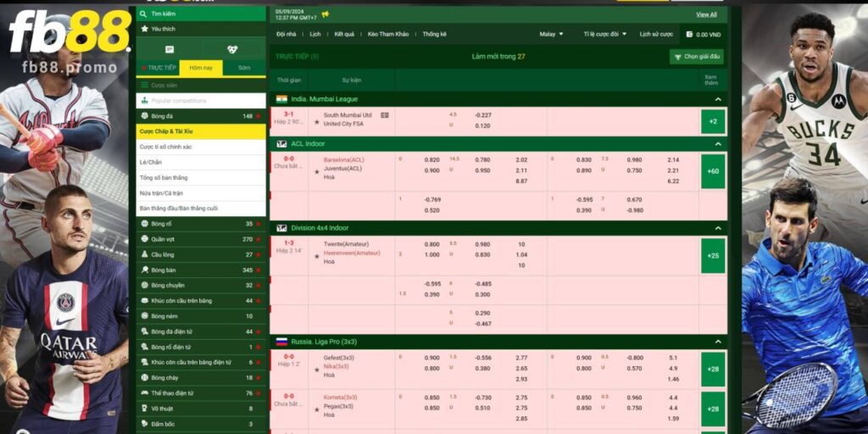868x434 pixels.
Task: Click scoreboard icon next to South Mumbai Utd
Action: coord(384,115)
